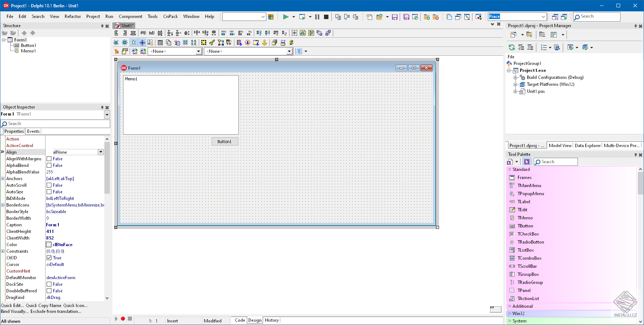Create new items with the sparkle page icon
The width and height of the screenshot is (644, 325).
369,17
